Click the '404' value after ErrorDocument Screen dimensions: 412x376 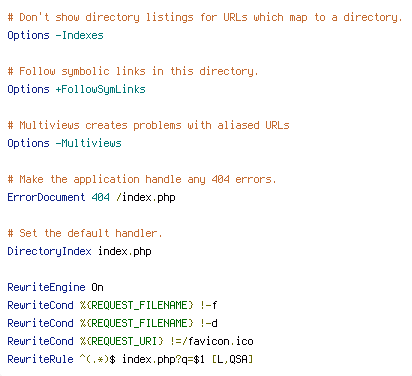100,197
